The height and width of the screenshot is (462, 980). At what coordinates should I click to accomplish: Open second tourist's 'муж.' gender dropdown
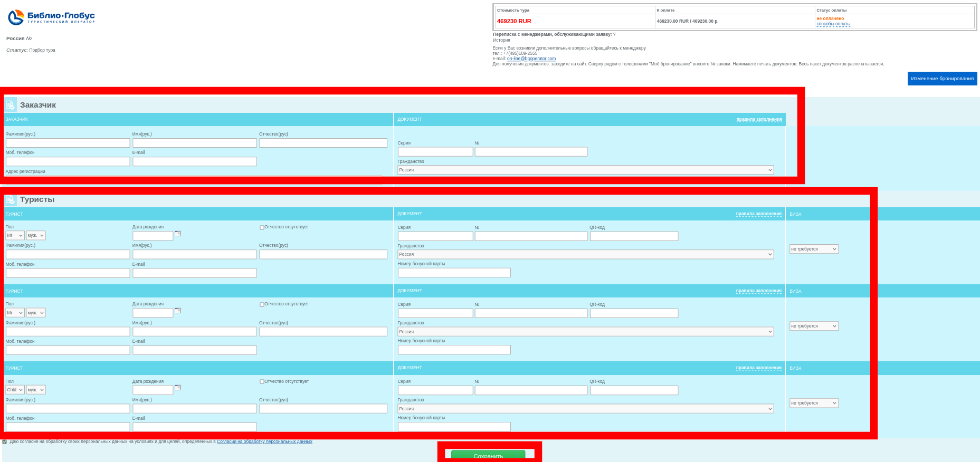click(36, 313)
